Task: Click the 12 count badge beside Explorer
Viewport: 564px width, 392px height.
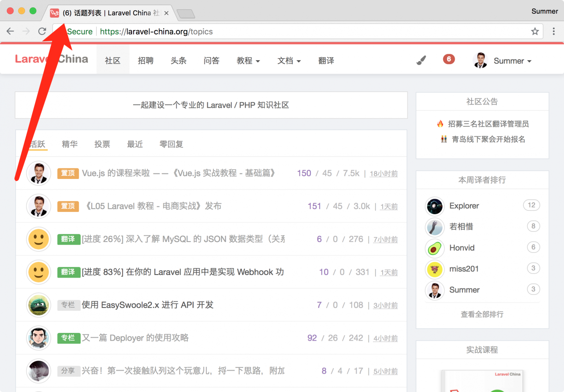Action: 531,205
